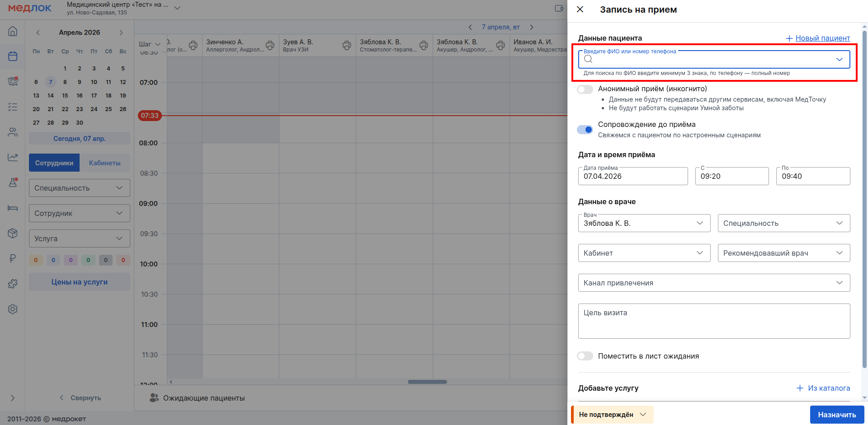Enable Анонимный приём toggle
The image size is (868, 425).
pos(585,89)
